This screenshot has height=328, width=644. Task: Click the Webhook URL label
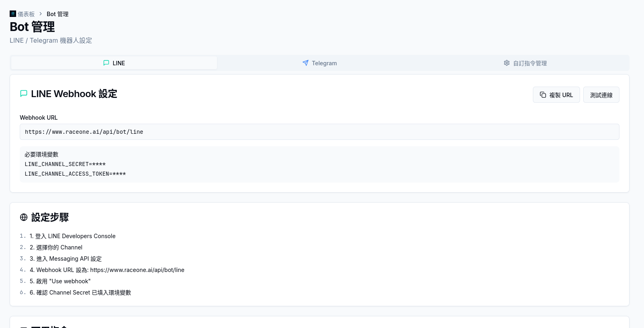[x=39, y=118]
